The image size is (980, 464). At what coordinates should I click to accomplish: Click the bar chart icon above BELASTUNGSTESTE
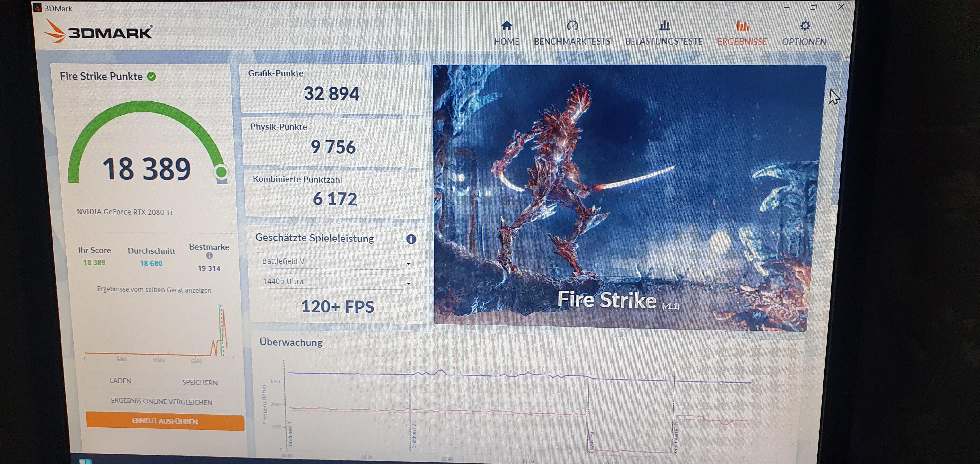click(664, 26)
